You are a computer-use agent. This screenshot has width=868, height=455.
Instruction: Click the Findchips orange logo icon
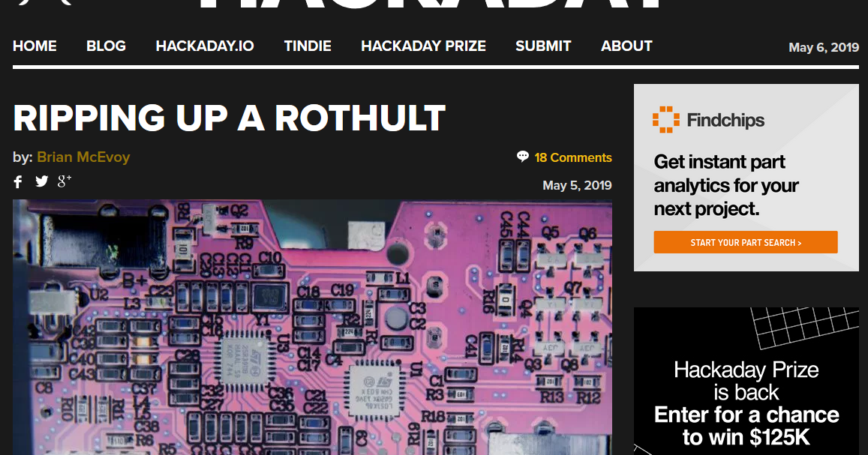pyautogui.click(x=665, y=119)
